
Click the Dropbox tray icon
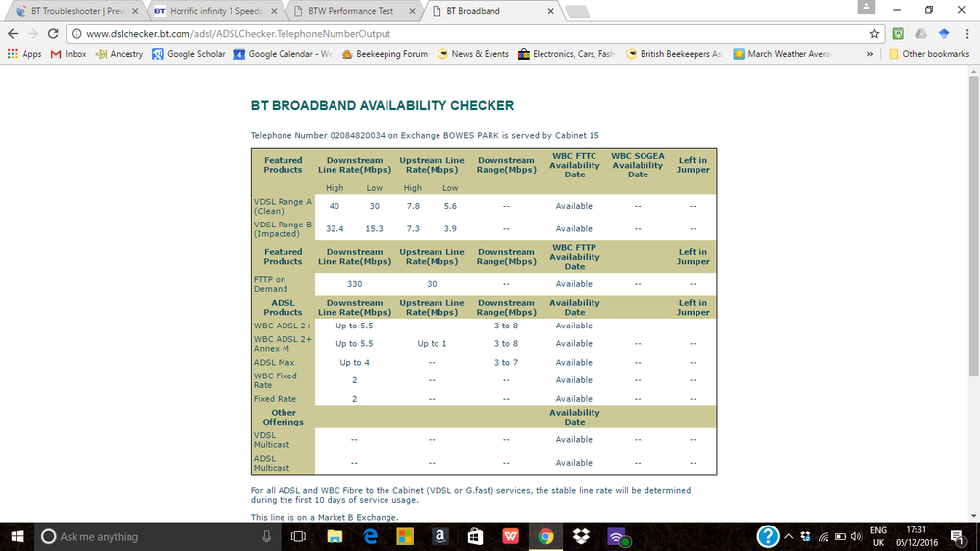[805, 536]
